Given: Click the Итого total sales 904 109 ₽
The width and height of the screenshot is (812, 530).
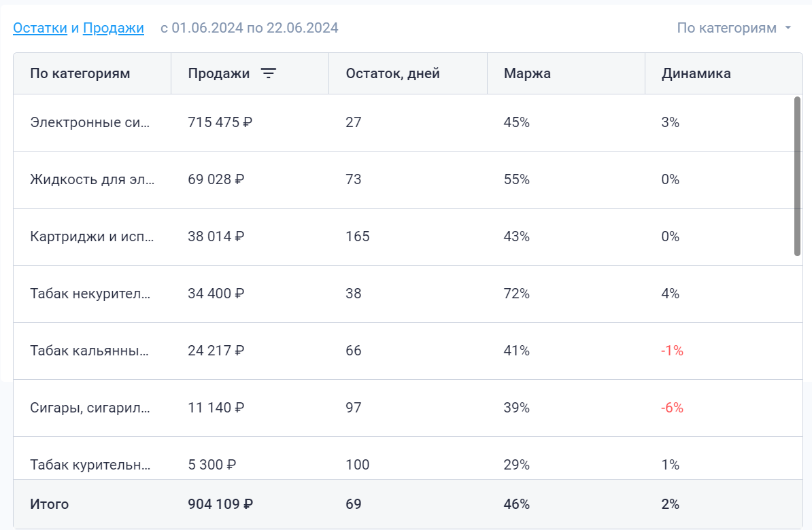Looking at the screenshot, I should point(220,504).
